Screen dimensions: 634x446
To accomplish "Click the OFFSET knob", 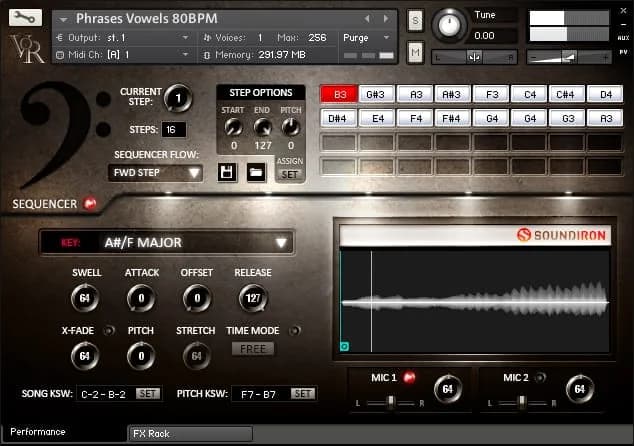I will [197, 298].
